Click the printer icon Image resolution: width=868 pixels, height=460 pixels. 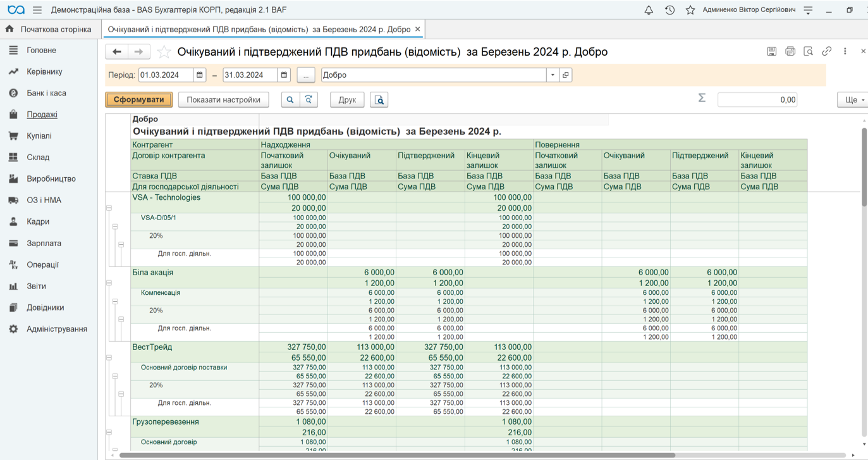point(790,52)
